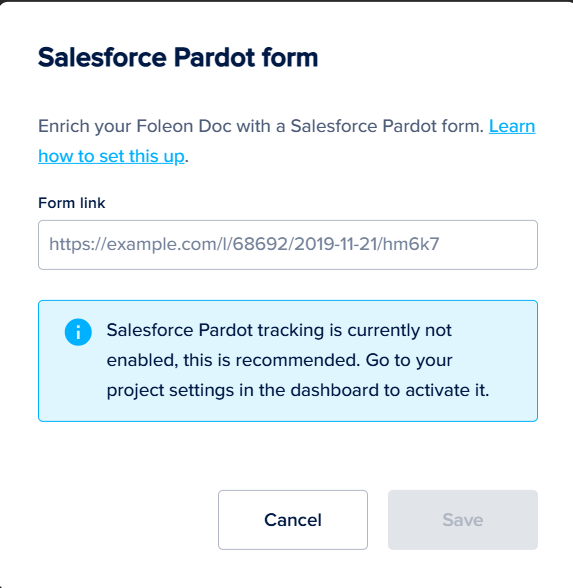This screenshot has width=573, height=588.
Task: Open the "Learn" link on the first line
Action: 512,126
